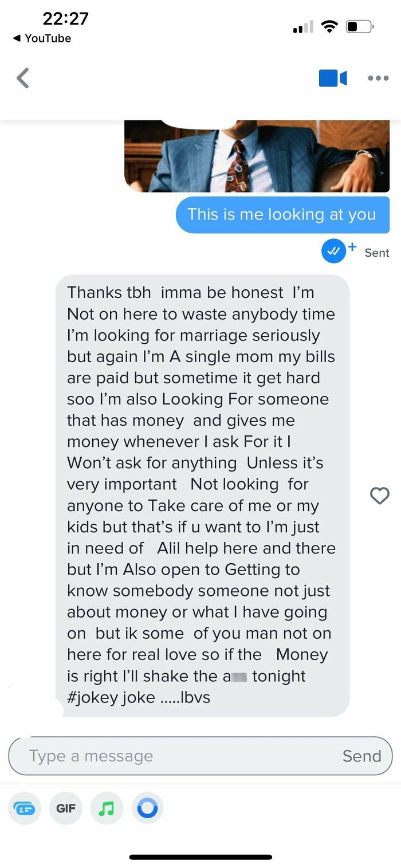
Task: Open the GIF picker
Action: (65, 808)
